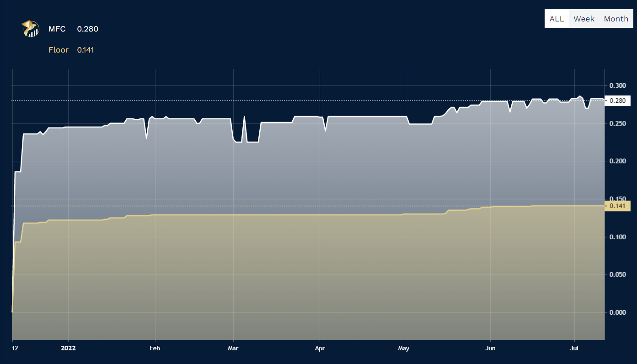Click the Floor legend label
This screenshot has width=637, height=364.
coord(59,50)
